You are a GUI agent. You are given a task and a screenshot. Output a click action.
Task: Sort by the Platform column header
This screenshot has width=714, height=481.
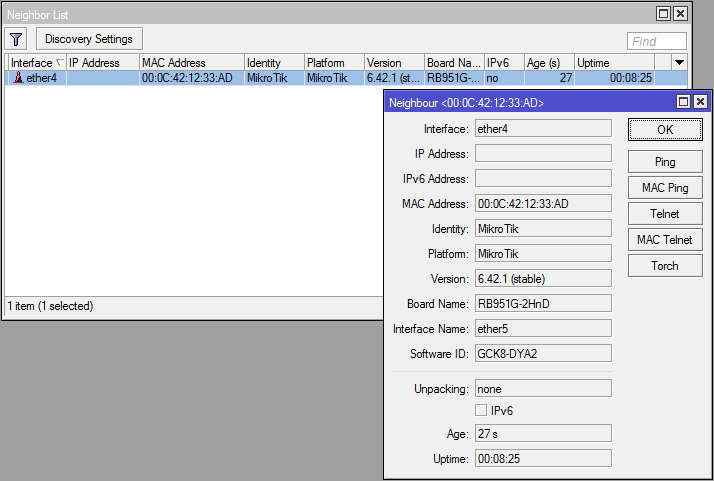coord(334,62)
